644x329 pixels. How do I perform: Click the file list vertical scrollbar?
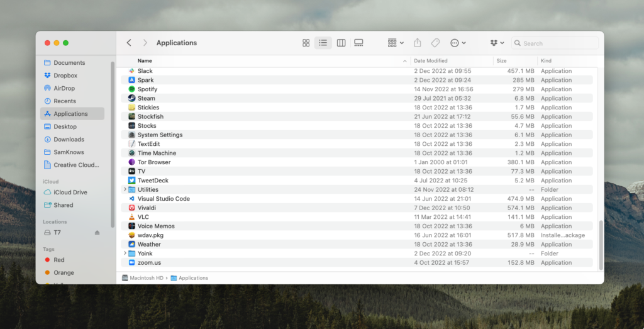pyautogui.click(x=601, y=245)
